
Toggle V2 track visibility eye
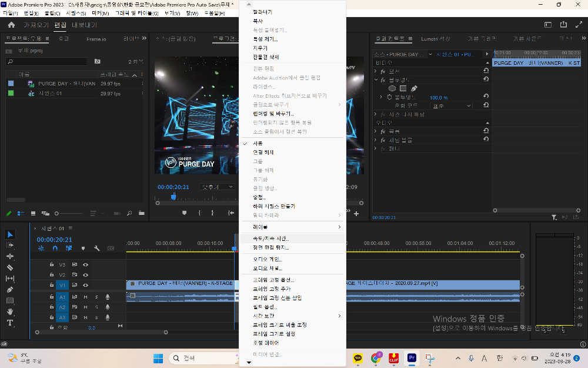point(85,275)
